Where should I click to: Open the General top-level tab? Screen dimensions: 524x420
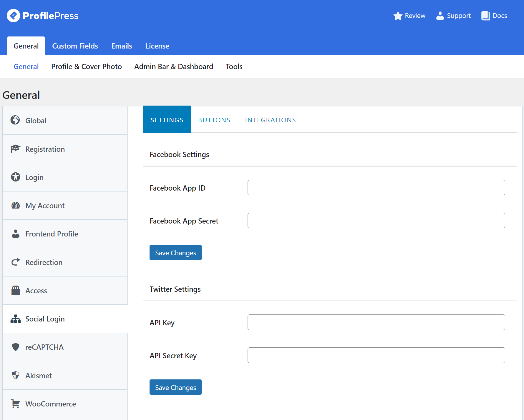pos(26,46)
